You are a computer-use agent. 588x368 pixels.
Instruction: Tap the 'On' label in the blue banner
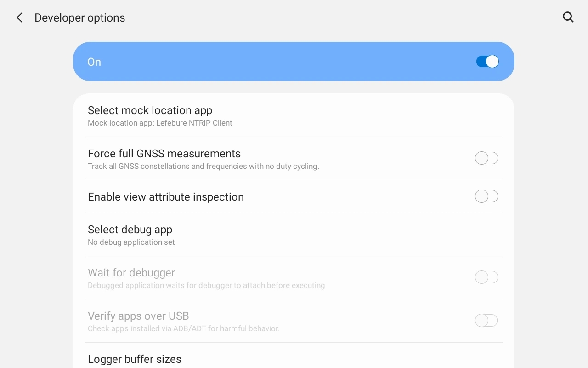click(x=94, y=62)
